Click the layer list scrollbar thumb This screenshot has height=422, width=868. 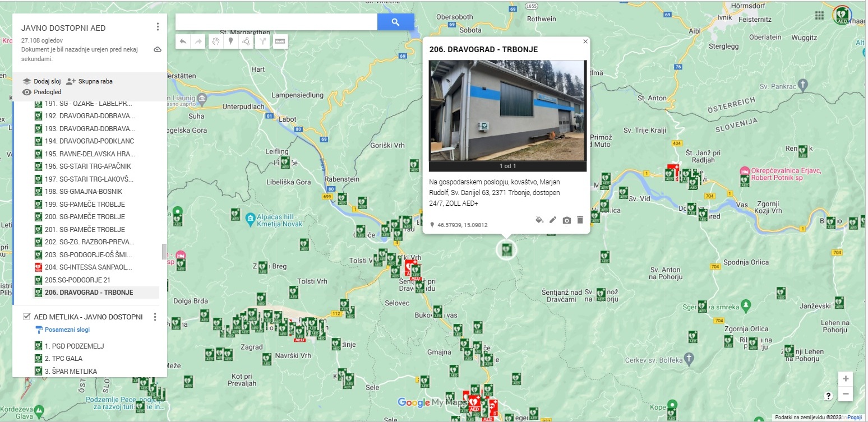(164, 252)
